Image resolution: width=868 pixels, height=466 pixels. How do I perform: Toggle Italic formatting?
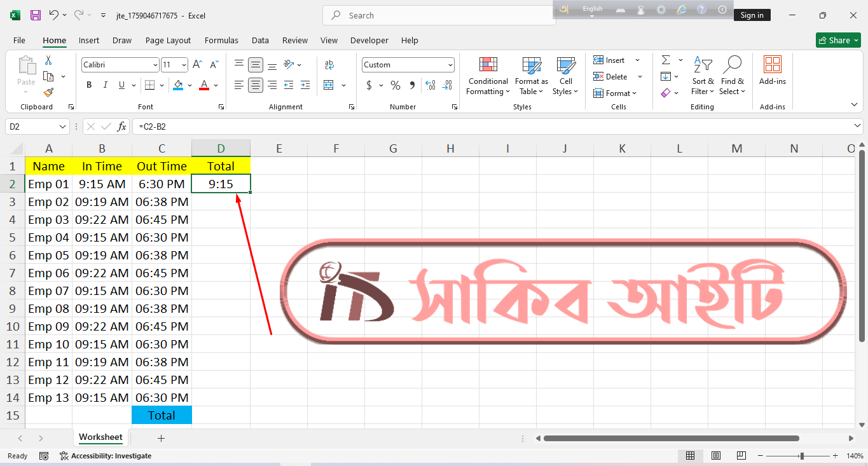(105, 85)
